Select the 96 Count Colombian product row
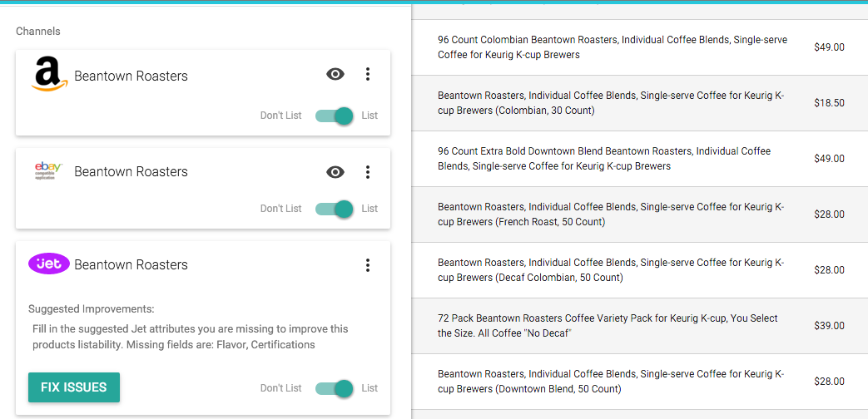 tap(639, 47)
